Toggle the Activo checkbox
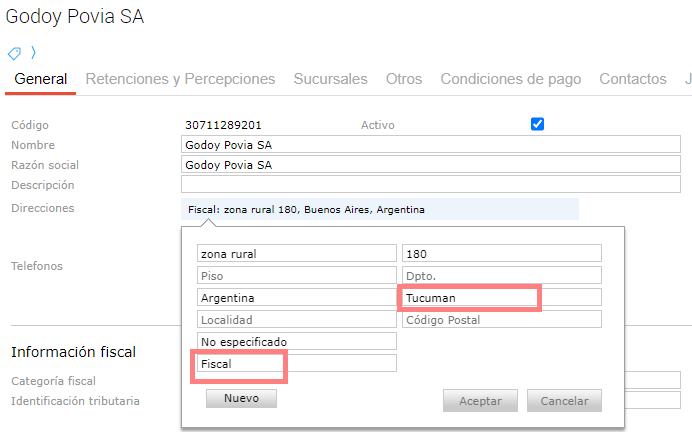Screen dimensions: 692x432 tap(538, 124)
